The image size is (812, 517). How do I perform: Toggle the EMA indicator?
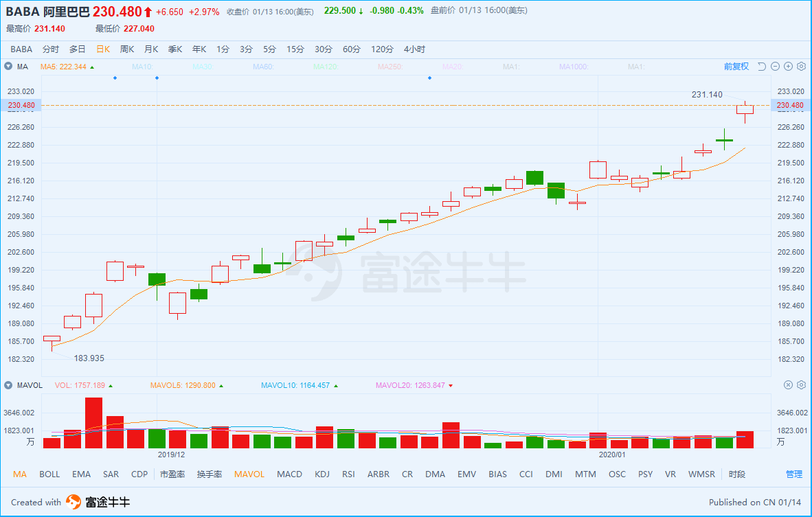(x=81, y=474)
